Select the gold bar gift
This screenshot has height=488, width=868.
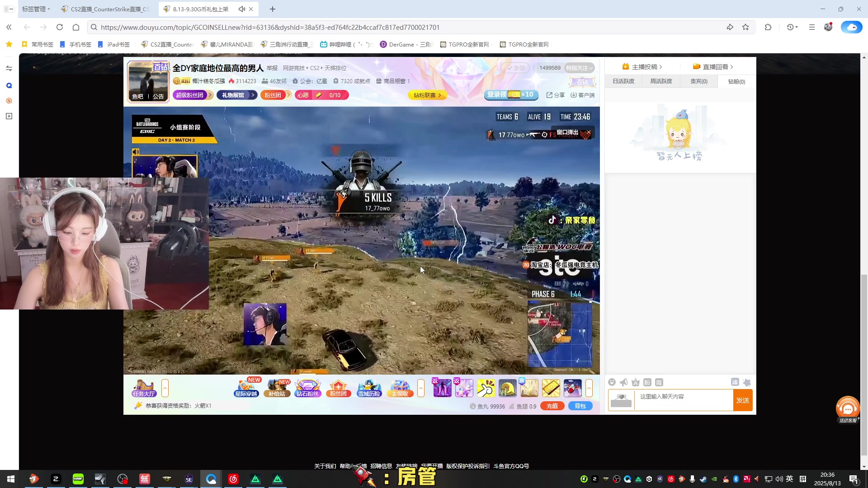tap(551, 388)
